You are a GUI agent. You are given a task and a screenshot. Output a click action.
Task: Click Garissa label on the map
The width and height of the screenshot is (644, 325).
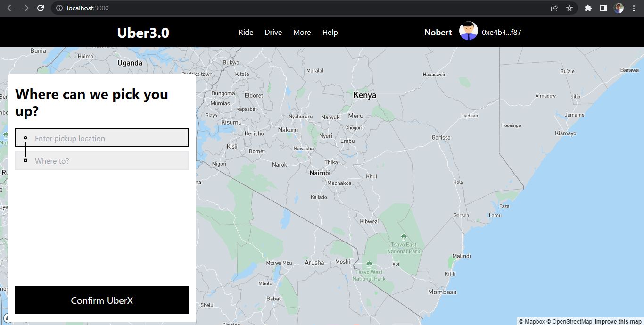click(441, 138)
